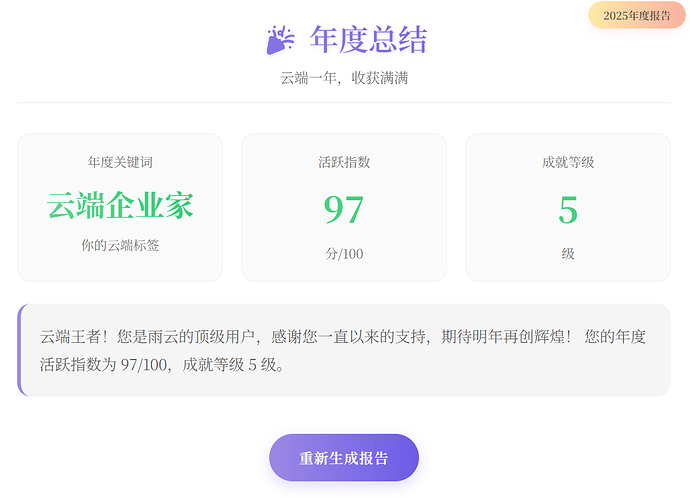Click the 2025年度报告 badge
The height and width of the screenshot is (498, 690).
tap(637, 15)
